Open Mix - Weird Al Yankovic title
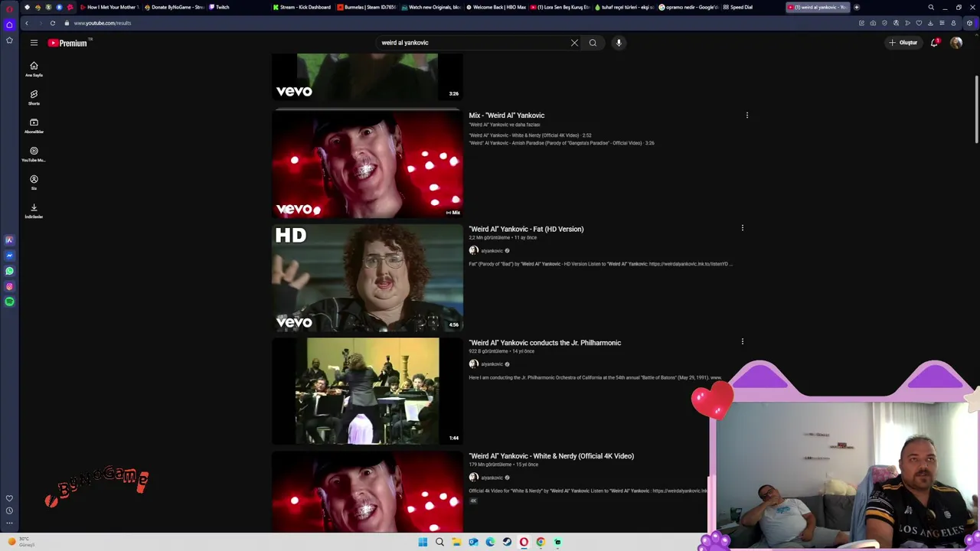 point(506,116)
